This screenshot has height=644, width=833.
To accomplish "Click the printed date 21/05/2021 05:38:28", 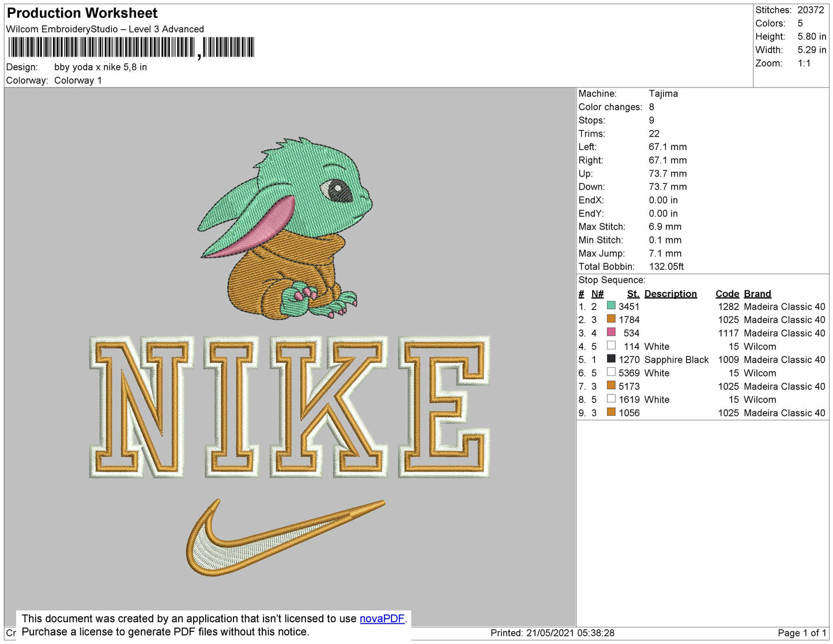I will pyautogui.click(x=570, y=633).
